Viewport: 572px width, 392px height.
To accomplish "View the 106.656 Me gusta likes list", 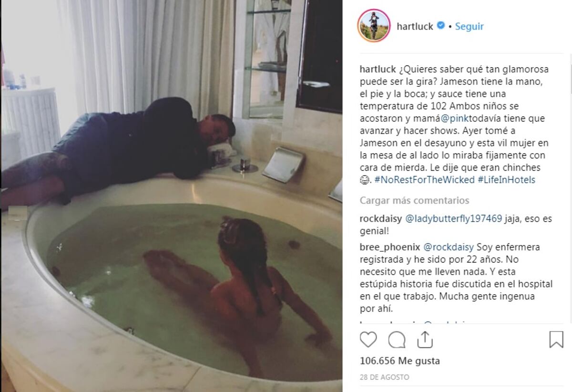I will click(400, 361).
